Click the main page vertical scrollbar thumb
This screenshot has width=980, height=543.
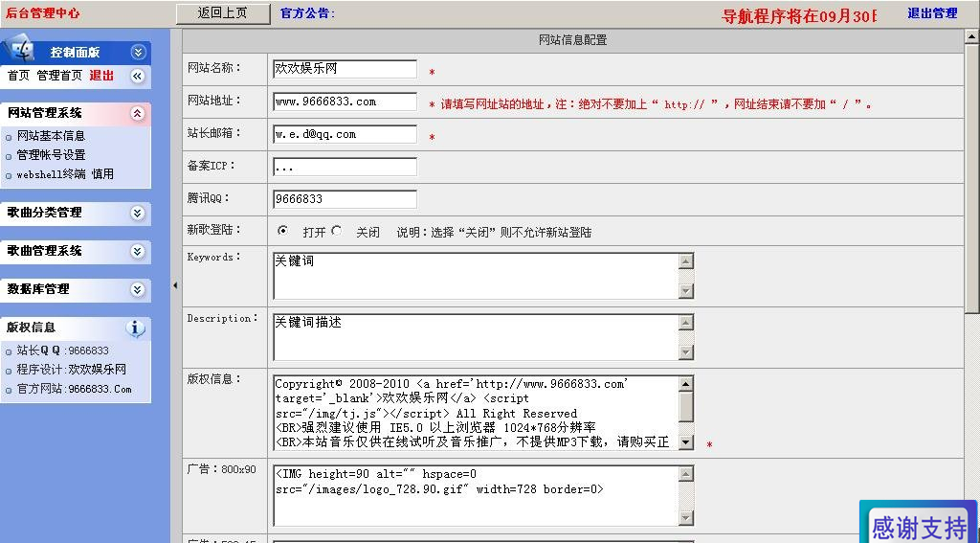click(972, 177)
